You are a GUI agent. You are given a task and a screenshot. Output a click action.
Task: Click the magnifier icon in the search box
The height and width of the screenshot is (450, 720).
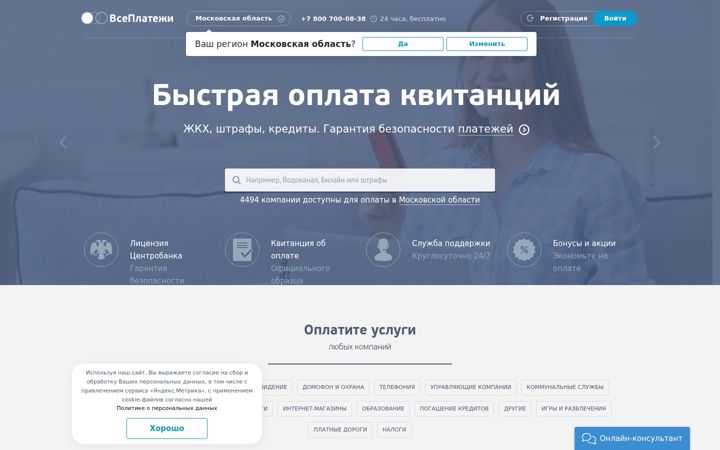coord(236,180)
